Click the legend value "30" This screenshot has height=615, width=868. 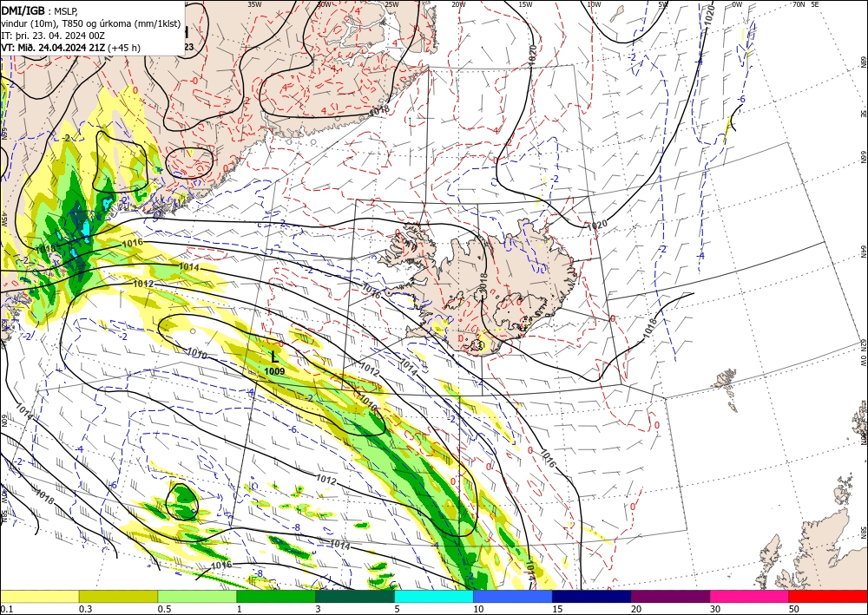tap(716, 609)
